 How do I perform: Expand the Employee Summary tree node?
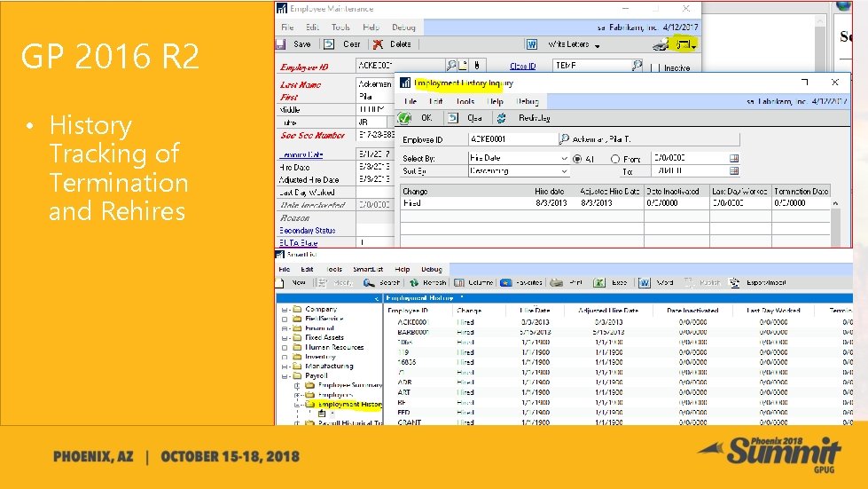297,385
